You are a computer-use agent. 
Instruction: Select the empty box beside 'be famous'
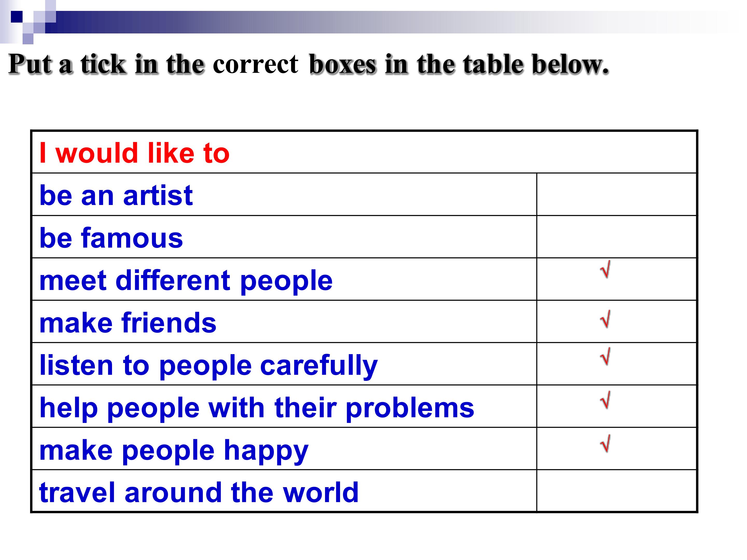(x=616, y=237)
